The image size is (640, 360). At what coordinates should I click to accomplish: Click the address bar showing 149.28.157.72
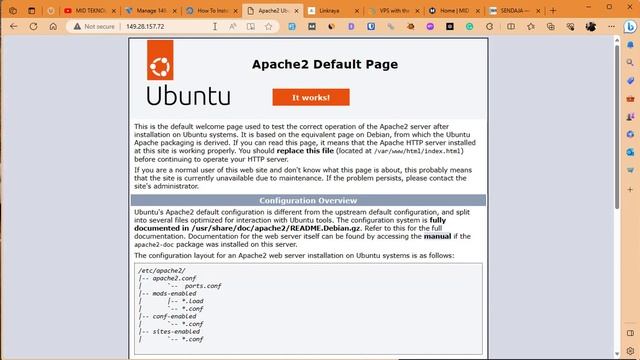tap(145, 27)
